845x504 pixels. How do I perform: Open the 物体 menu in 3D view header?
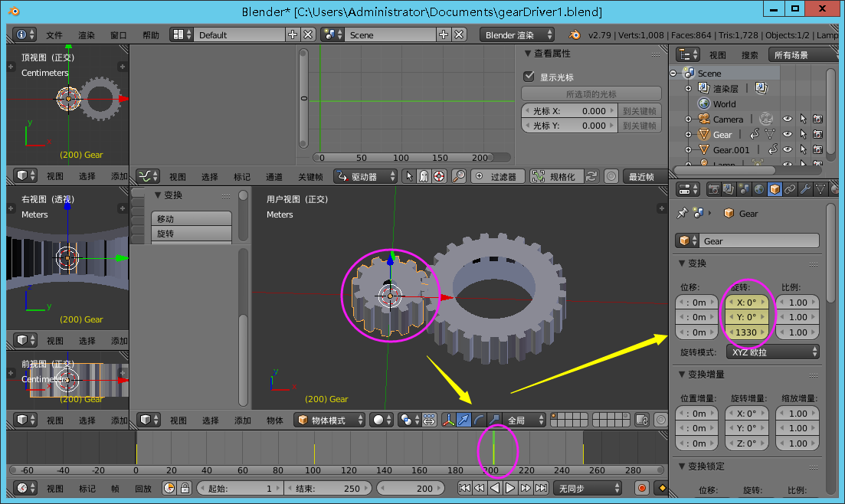[275, 421]
